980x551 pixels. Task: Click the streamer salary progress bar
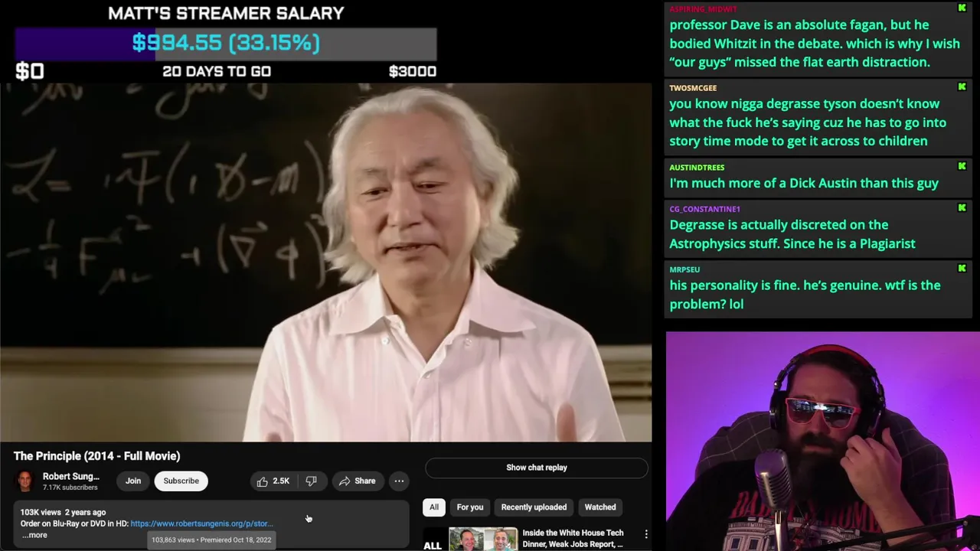(x=226, y=43)
